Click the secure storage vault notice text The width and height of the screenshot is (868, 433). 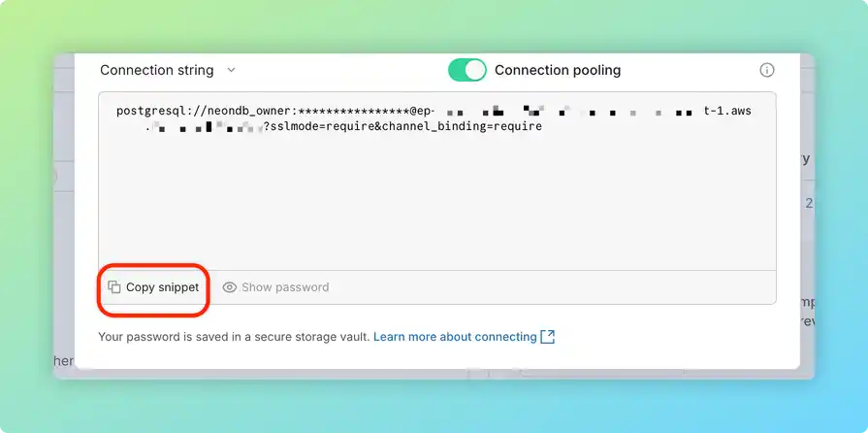234,337
